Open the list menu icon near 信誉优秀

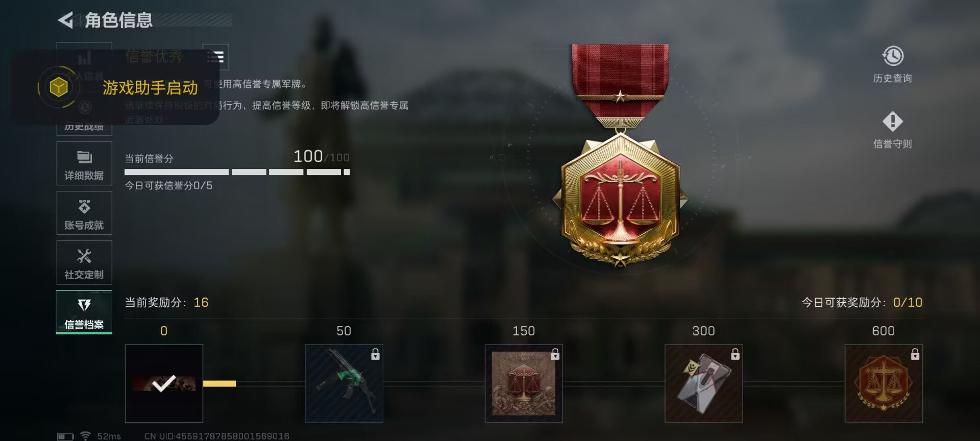point(215,57)
